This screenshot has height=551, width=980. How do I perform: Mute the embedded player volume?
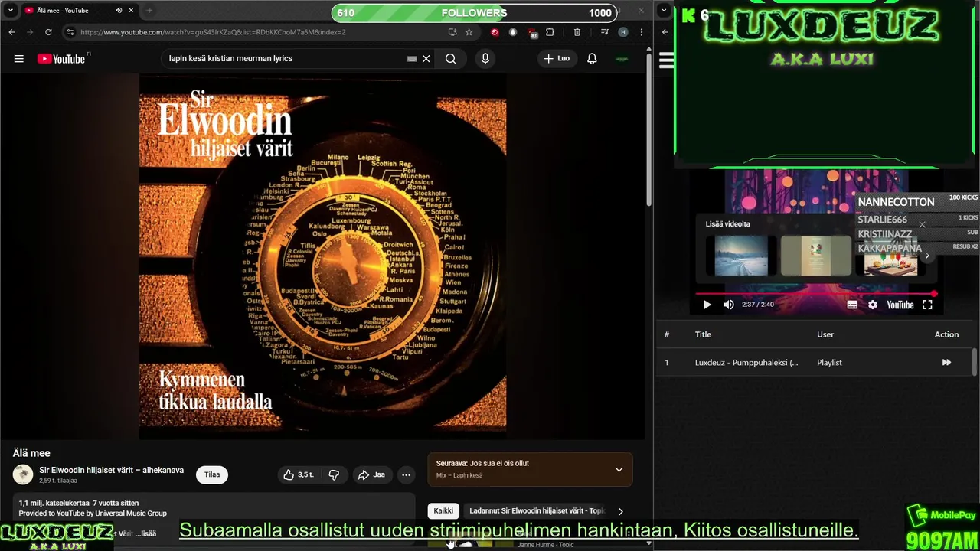coord(728,305)
